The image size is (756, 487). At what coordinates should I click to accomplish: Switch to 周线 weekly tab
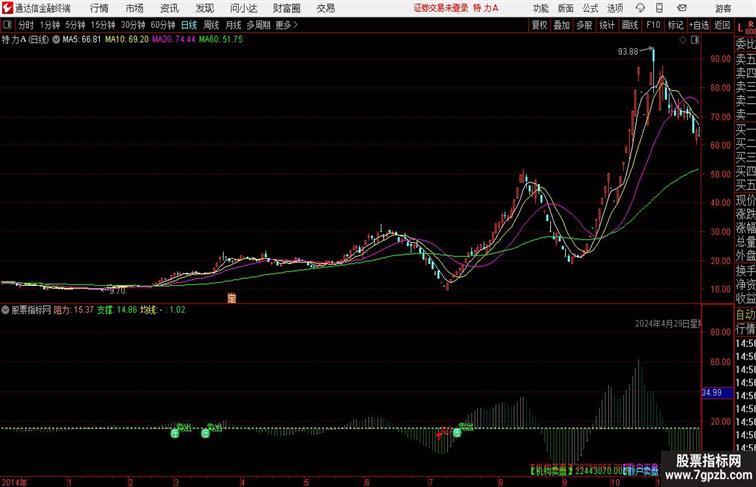point(211,25)
